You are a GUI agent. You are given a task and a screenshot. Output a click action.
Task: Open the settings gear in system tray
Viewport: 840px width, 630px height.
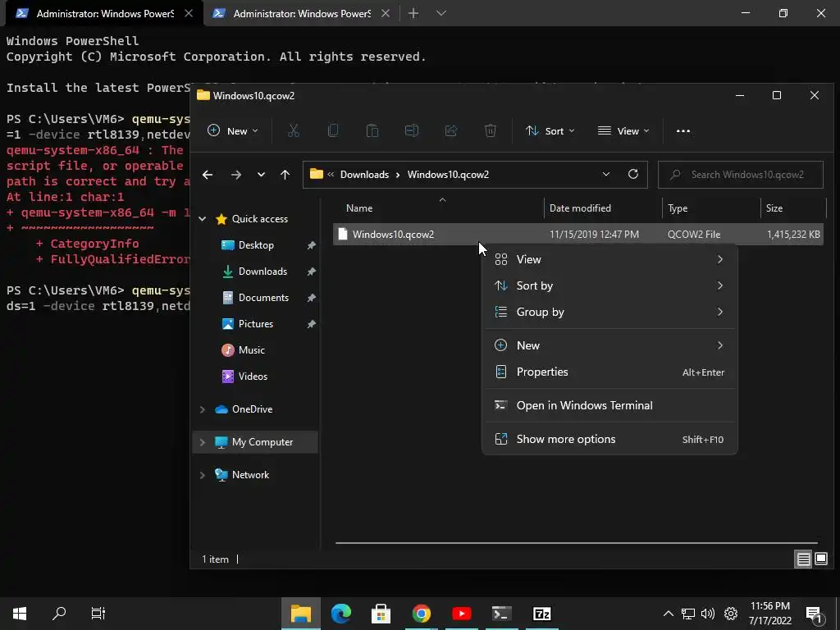click(731, 614)
